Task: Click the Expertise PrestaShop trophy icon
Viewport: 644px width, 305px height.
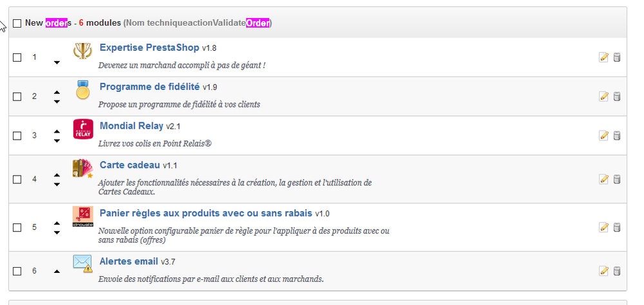Action: [x=83, y=51]
